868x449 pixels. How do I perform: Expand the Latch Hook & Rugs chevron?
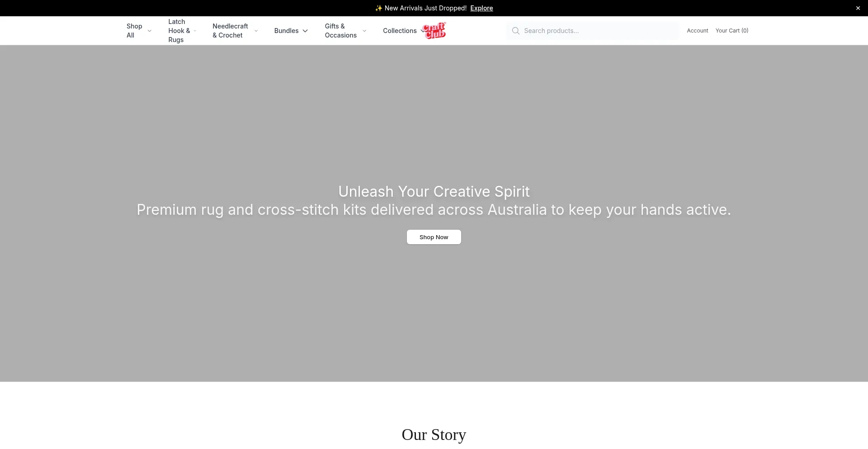click(195, 31)
